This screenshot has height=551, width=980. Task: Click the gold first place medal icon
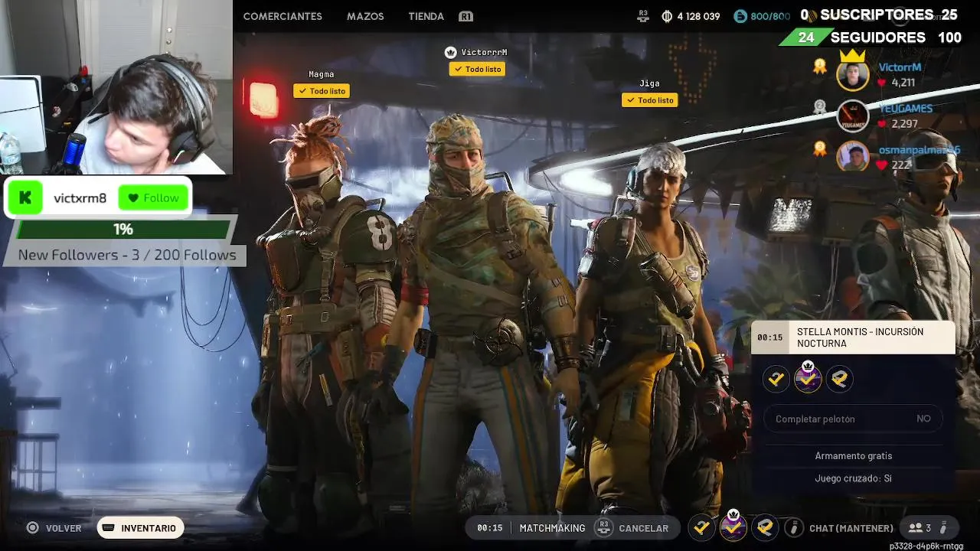pyautogui.click(x=820, y=67)
